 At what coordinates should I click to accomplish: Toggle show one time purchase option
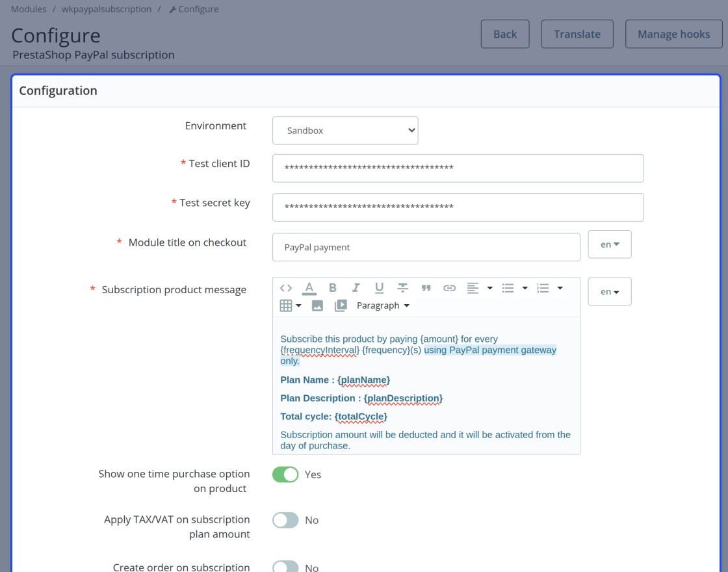coord(285,474)
